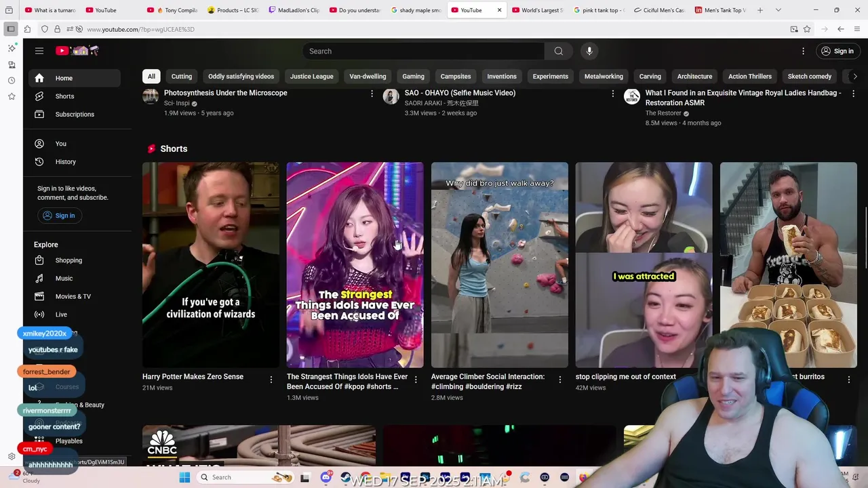Screen dimensions: 868x488
Task: Click the Sci-Inspi channel avatar
Action: coord(151,96)
